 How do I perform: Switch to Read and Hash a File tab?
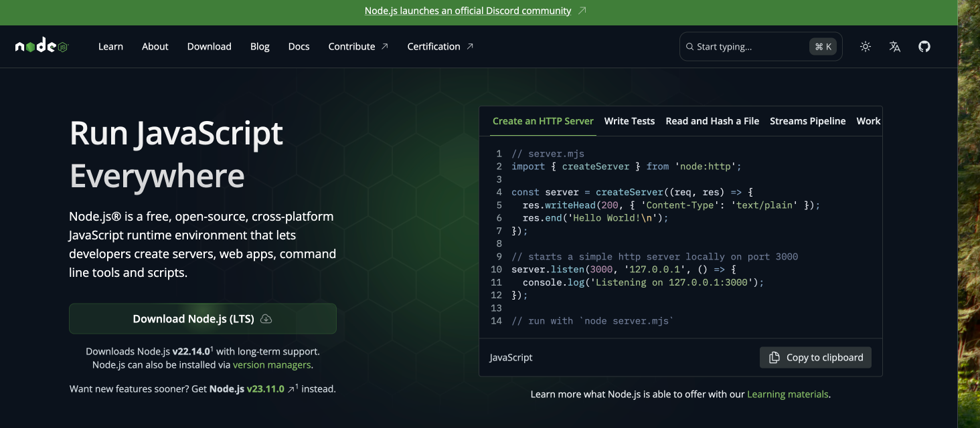tap(712, 121)
